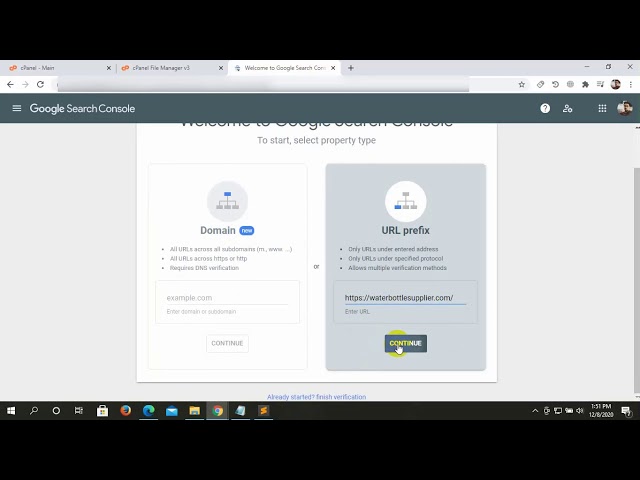Launch Microsoft Store from the taskbar
The image size is (640, 480).
102,411
